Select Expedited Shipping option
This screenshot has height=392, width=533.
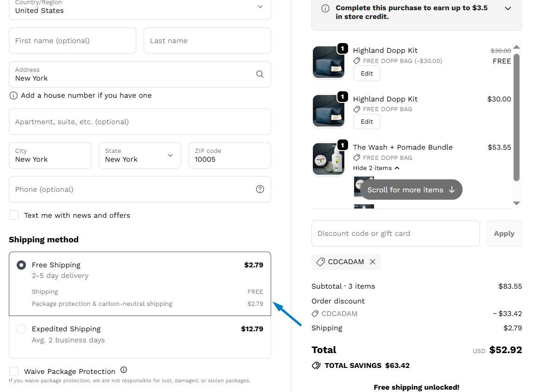tap(21, 329)
